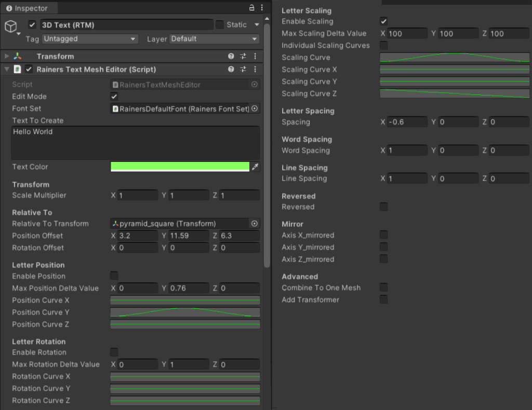Image resolution: width=532 pixels, height=410 pixels.
Task: Click the Scale Multiplier X field
Action: point(137,195)
